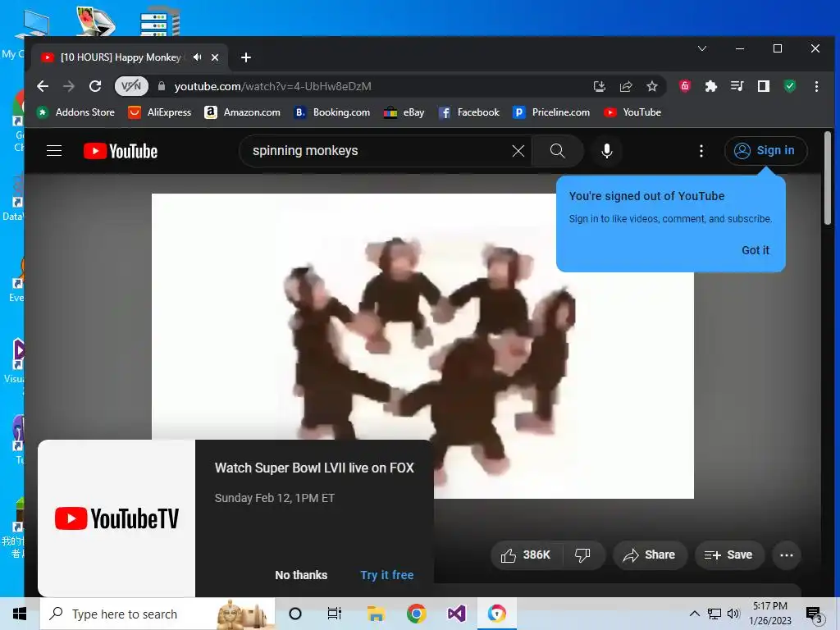Viewport: 840px width, 630px height.
Task: Click taskbar search box
Action: [x=157, y=614]
